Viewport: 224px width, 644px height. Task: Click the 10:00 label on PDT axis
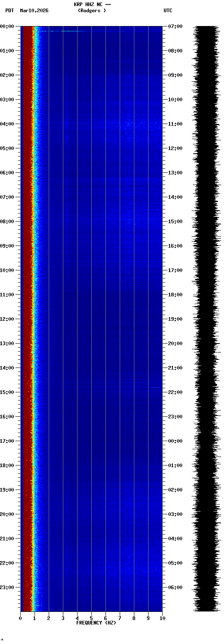click(x=7, y=270)
